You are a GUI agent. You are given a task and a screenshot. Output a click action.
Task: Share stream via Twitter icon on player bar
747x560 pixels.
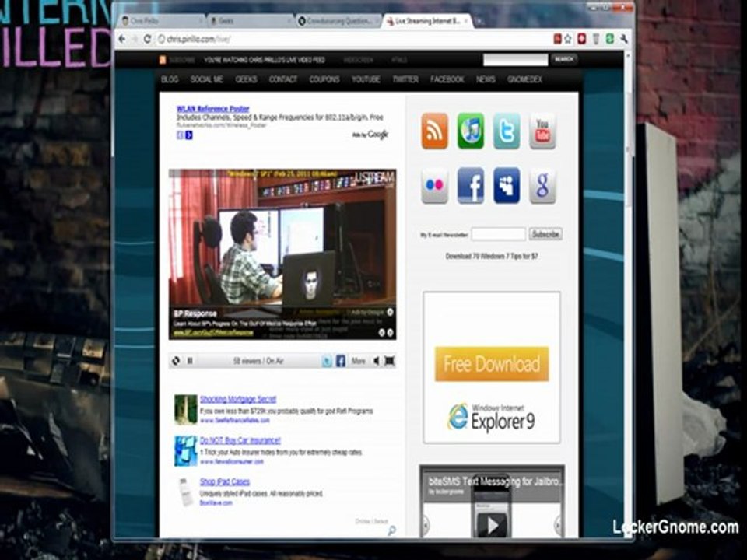point(327,361)
